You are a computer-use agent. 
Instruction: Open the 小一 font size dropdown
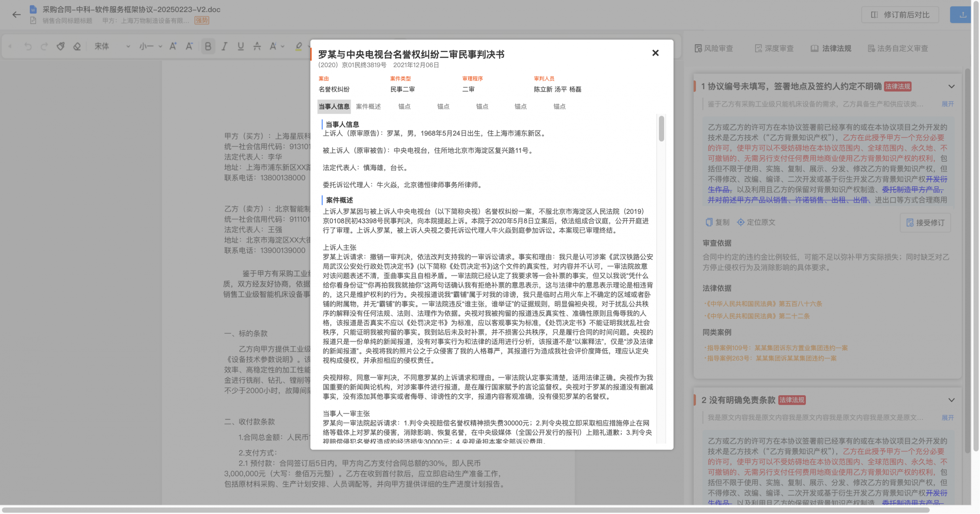click(150, 46)
